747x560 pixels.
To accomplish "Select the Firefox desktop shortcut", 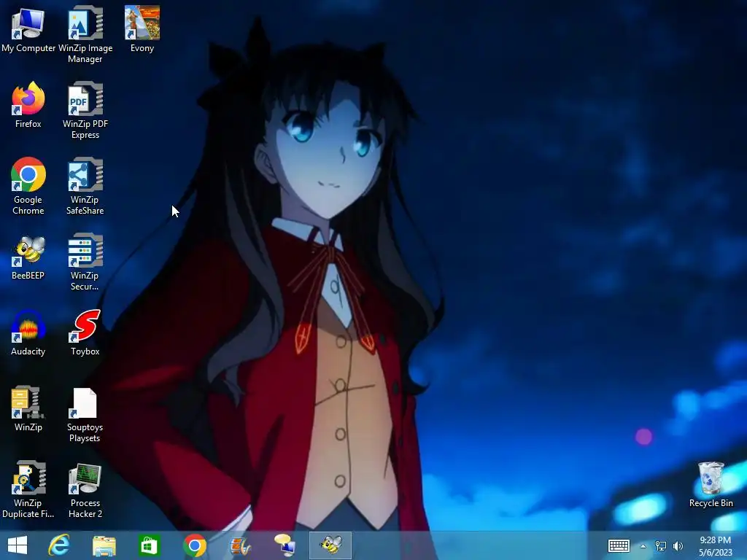I will click(x=28, y=105).
